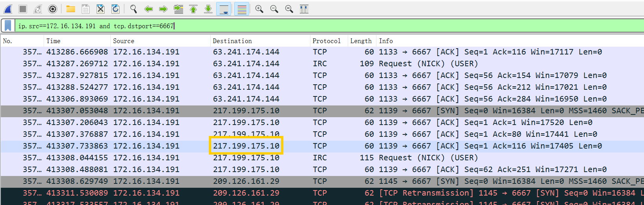Sort by the Length column header
Image resolution: width=644 pixels, height=205 pixels.
pos(362,41)
